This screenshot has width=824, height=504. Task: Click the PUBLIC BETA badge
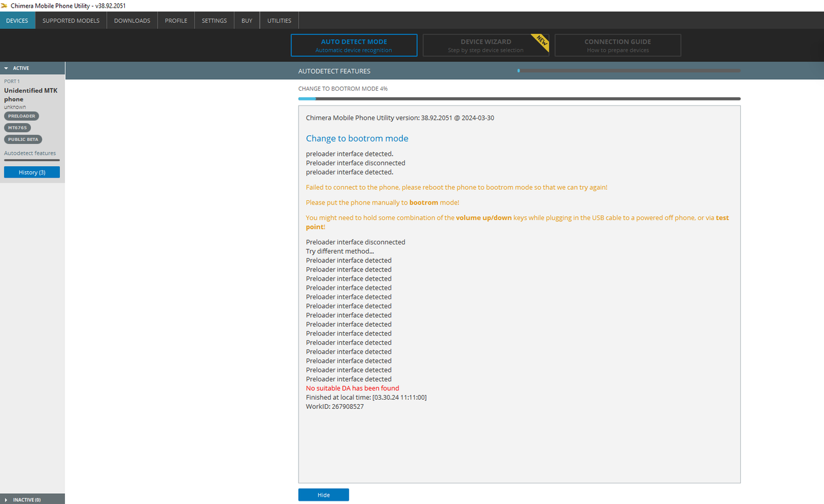[23, 139]
